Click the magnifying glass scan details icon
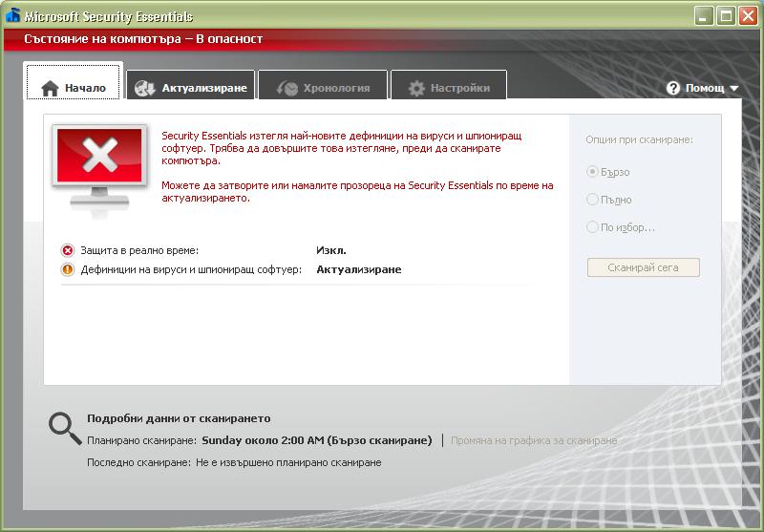The width and height of the screenshot is (764, 532). (65, 428)
